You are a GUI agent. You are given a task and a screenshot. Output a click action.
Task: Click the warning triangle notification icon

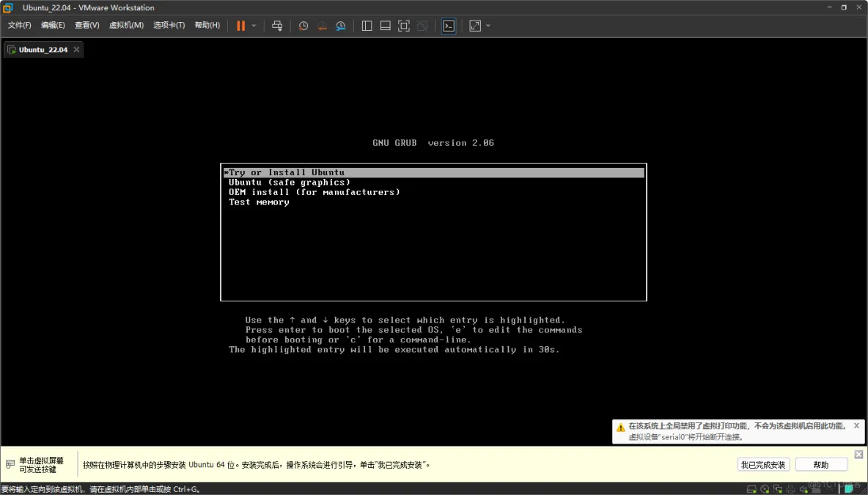(x=620, y=427)
